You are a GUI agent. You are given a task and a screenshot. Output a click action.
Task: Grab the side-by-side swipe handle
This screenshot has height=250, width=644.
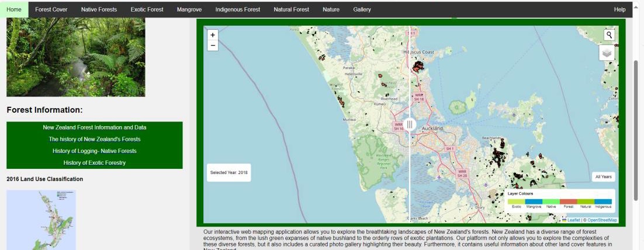(x=410, y=124)
